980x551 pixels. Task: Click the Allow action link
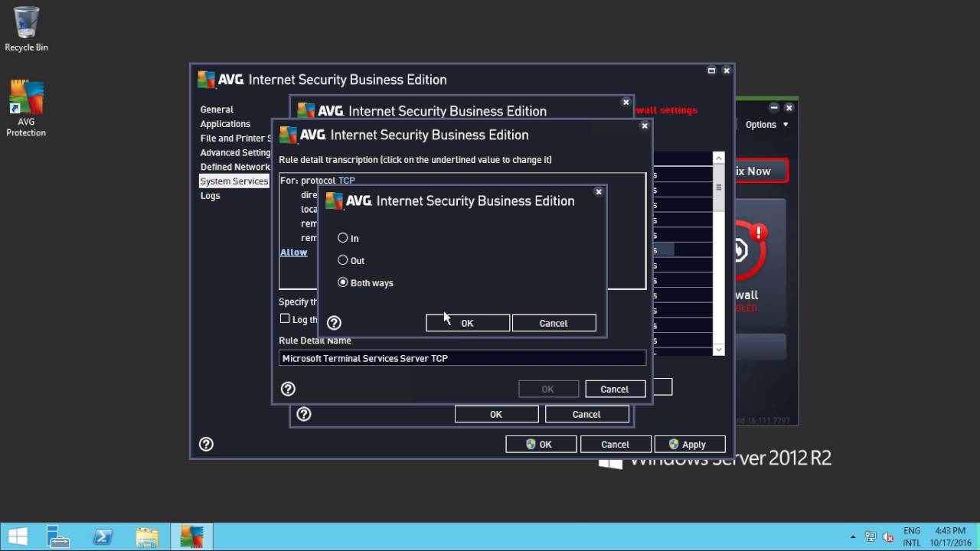pyautogui.click(x=293, y=252)
